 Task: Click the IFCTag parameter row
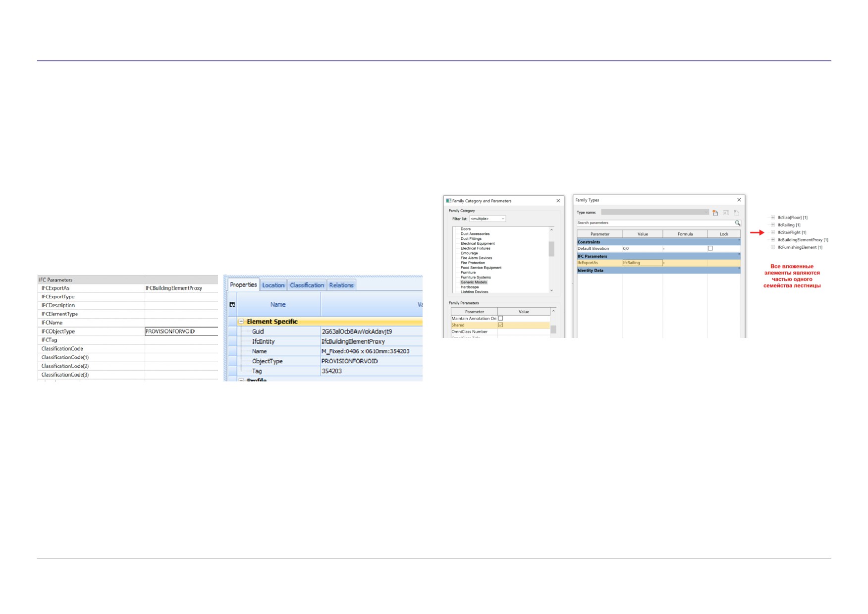(x=128, y=340)
